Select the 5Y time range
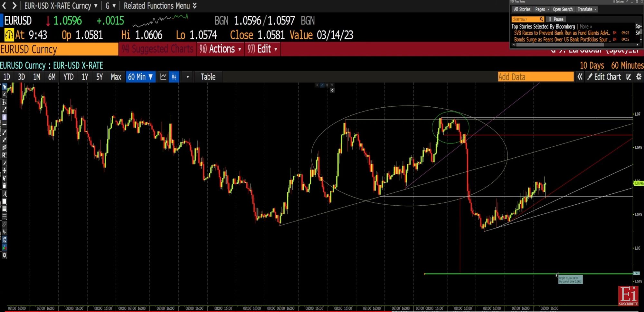The image size is (644, 312). (99, 77)
